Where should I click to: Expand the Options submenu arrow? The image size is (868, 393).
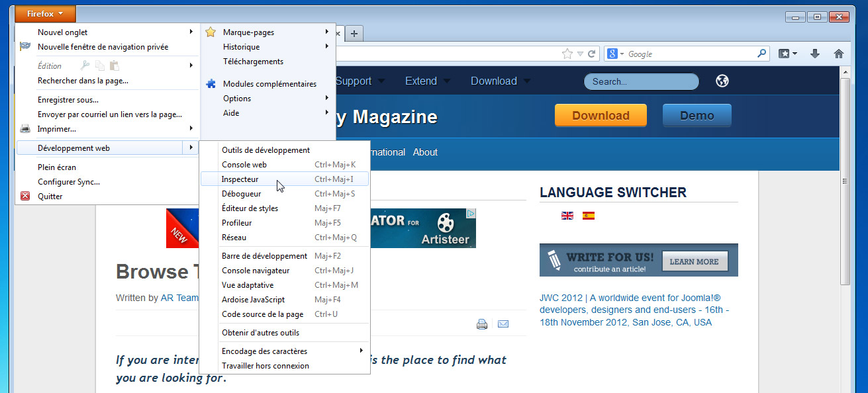327,98
